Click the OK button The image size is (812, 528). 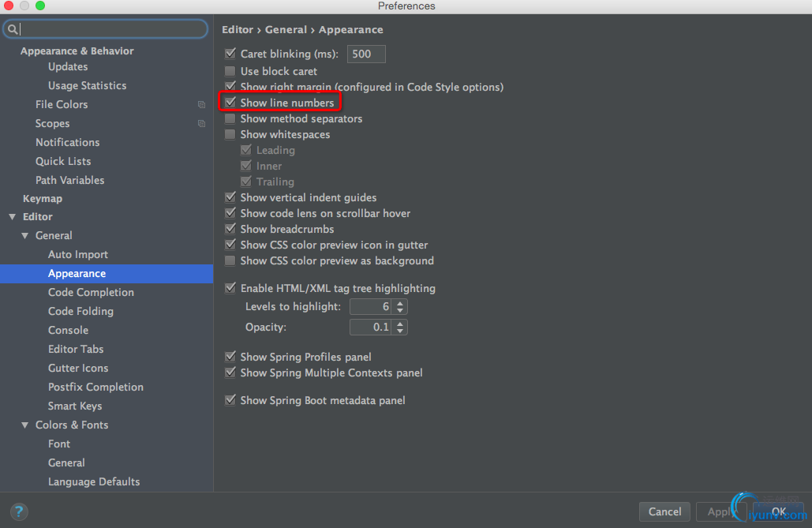pos(778,512)
